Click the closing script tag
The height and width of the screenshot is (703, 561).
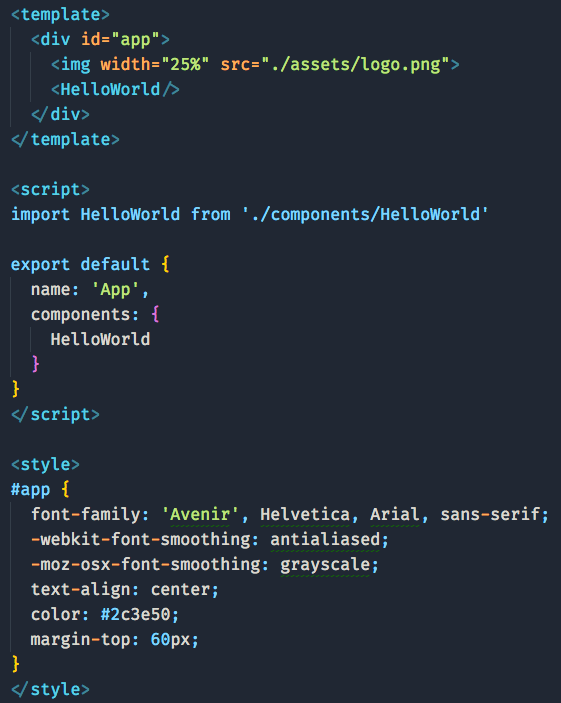55,414
